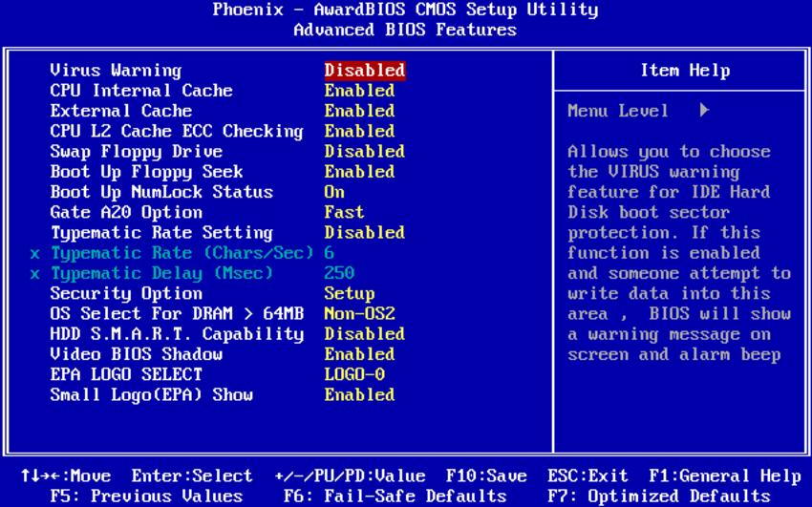Click the Advanced BIOS Features title

tap(405, 30)
